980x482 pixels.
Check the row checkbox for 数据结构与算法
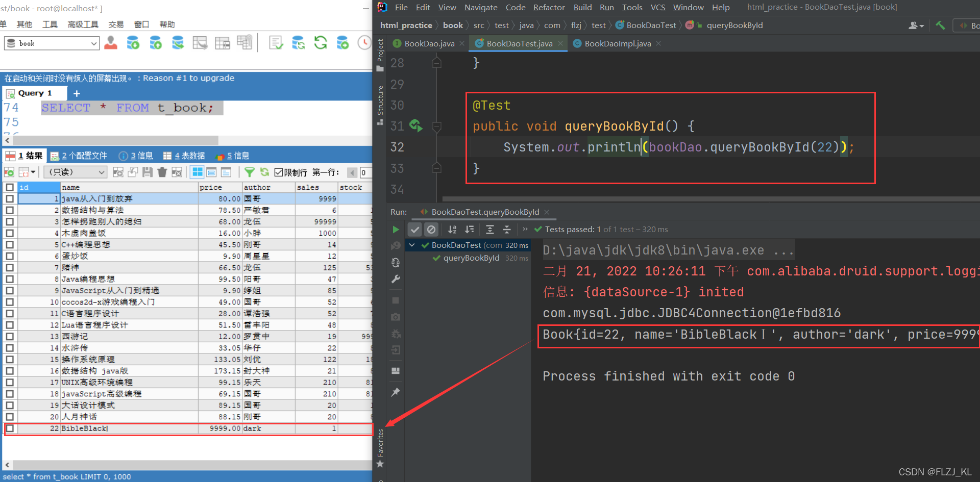pyautogui.click(x=10, y=210)
